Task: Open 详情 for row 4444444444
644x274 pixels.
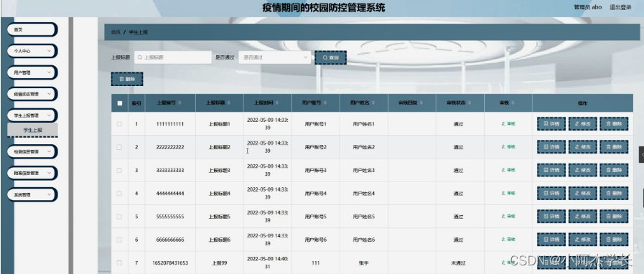Action: point(551,193)
